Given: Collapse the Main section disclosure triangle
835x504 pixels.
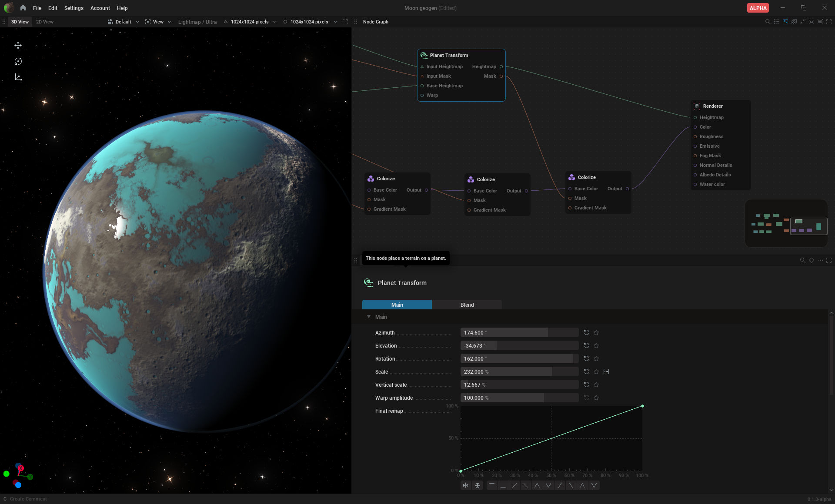Looking at the screenshot, I should (x=369, y=317).
